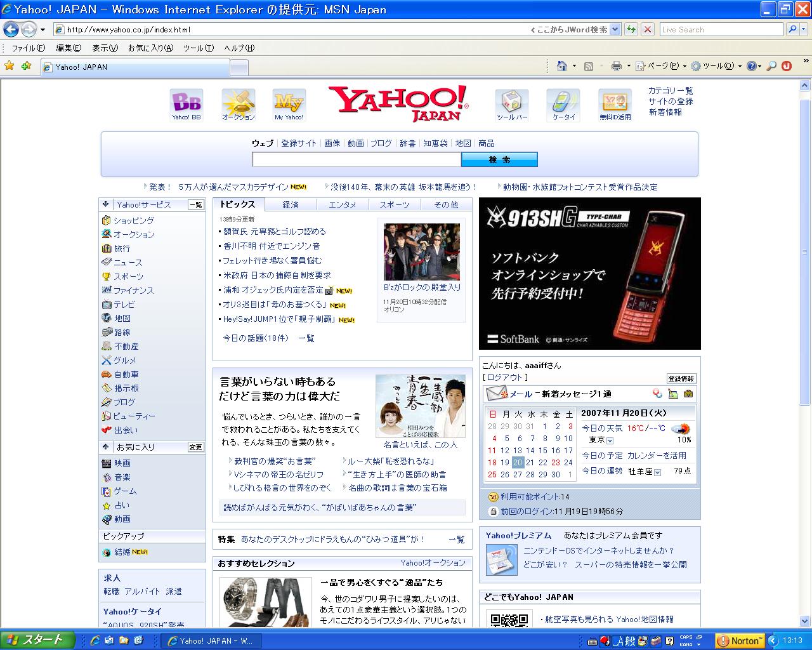Open headline 米政府 日本の捕鯨自制を要求
Viewport: 812px width, 650px height.
pos(277,275)
